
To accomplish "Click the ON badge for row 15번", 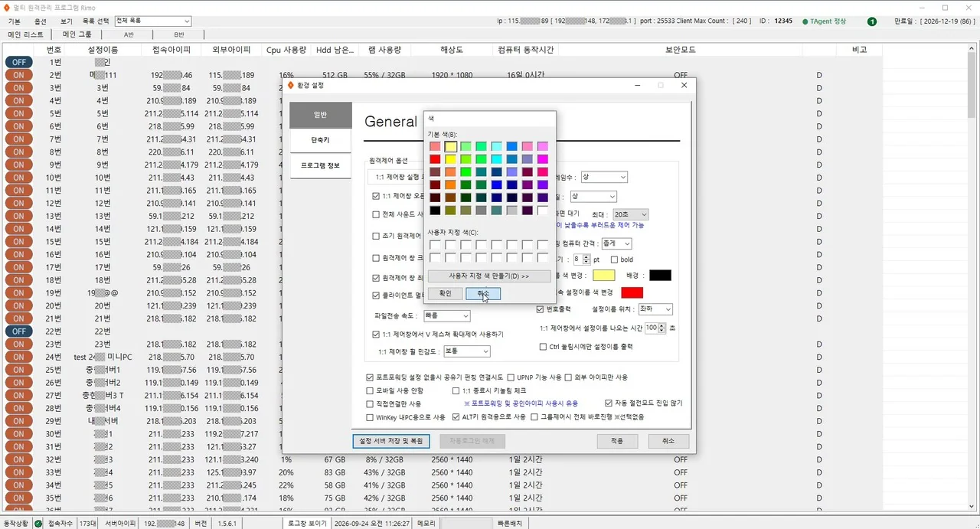I will 18,241.
